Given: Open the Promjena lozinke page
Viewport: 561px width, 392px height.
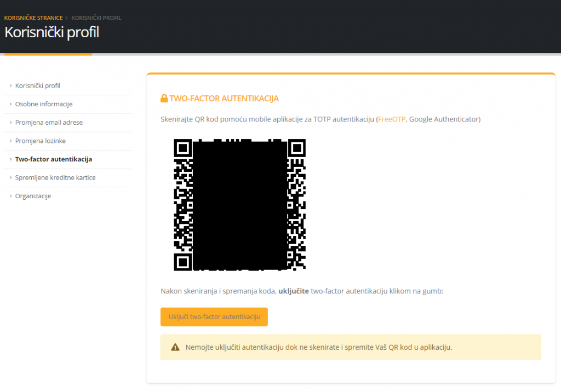Looking at the screenshot, I should click(x=41, y=141).
